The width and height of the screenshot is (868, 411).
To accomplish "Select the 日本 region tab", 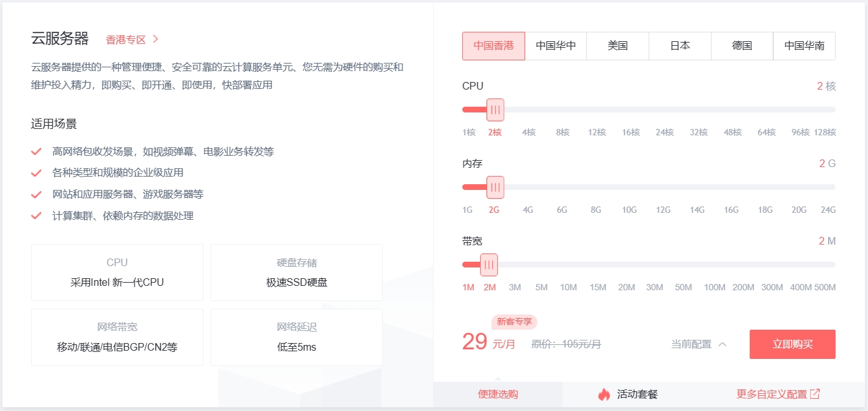I will [x=679, y=46].
